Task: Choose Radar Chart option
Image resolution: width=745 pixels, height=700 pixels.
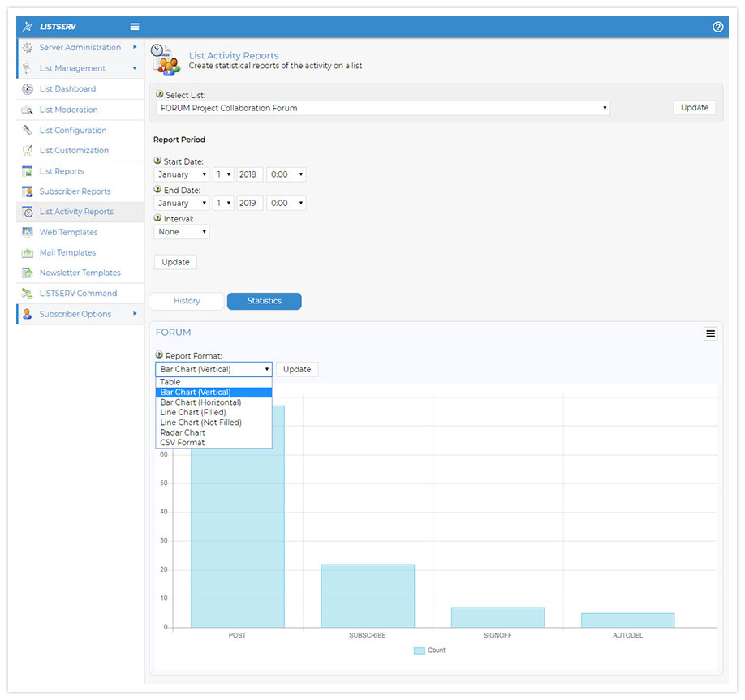Action: [x=213, y=432]
